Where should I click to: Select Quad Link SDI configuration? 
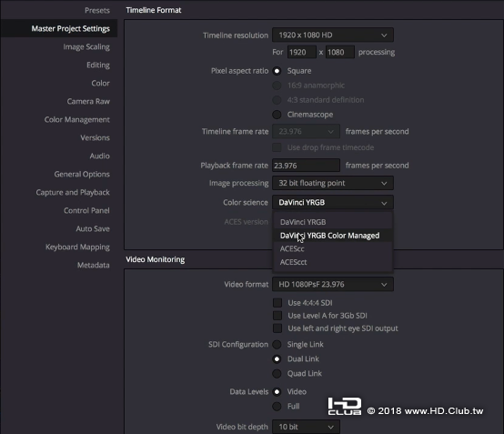(277, 374)
